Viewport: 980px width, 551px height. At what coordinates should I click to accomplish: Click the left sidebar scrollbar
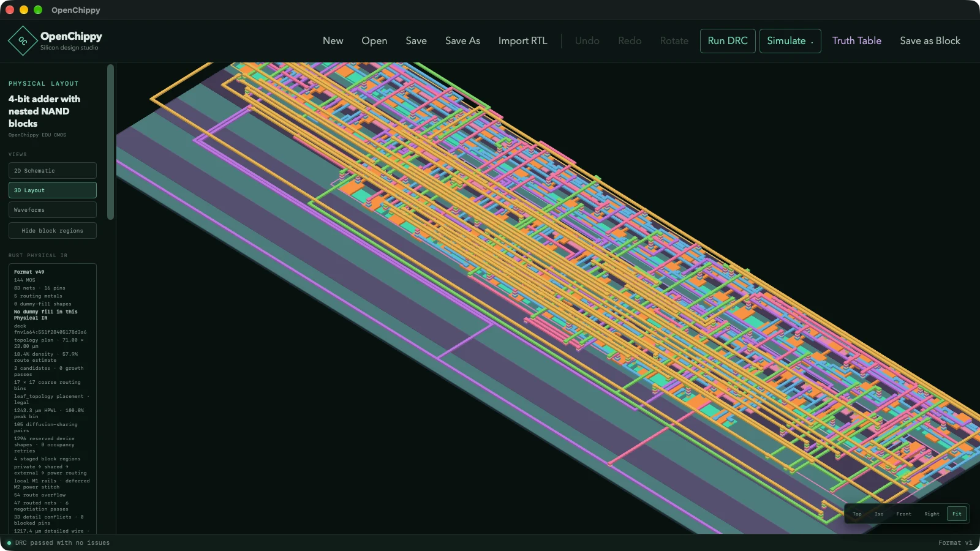pos(111,142)
